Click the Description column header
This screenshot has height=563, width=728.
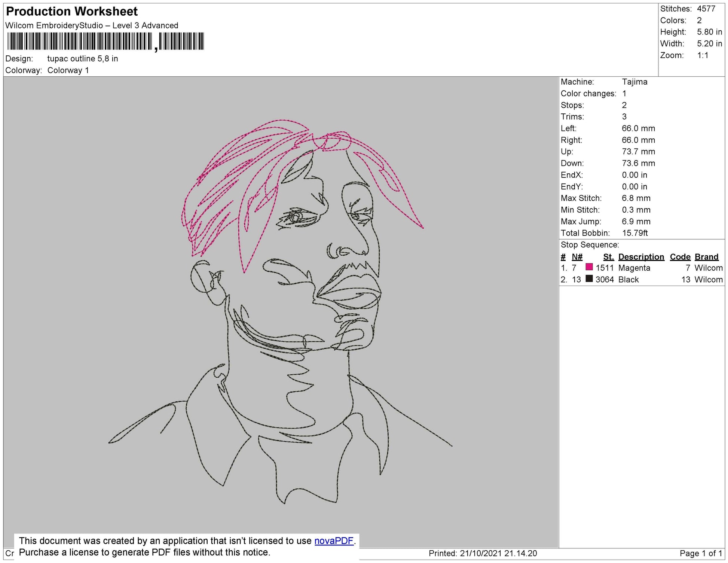tap(641, 257)
